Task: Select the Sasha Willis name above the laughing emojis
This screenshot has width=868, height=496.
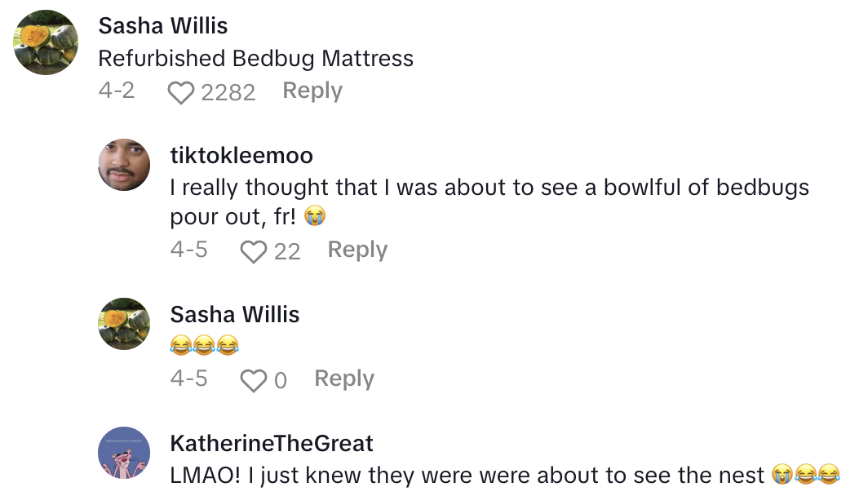Action: click(235, 315)
